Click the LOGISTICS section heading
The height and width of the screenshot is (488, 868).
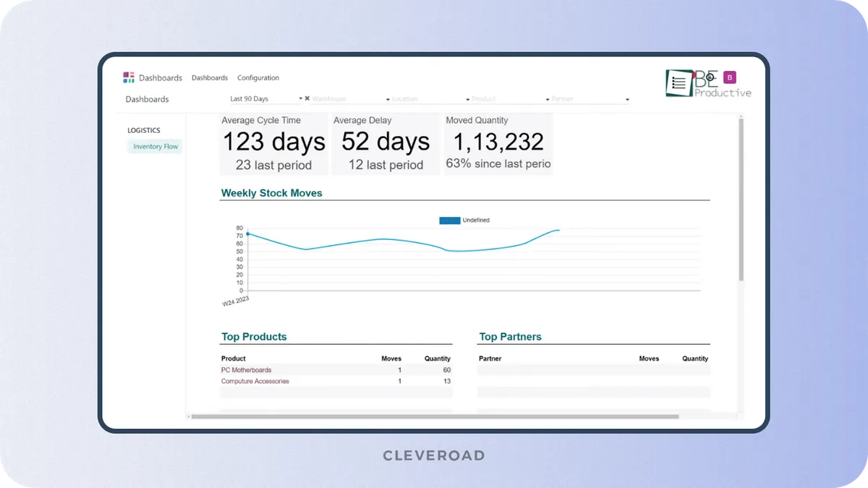click(144, 131)
